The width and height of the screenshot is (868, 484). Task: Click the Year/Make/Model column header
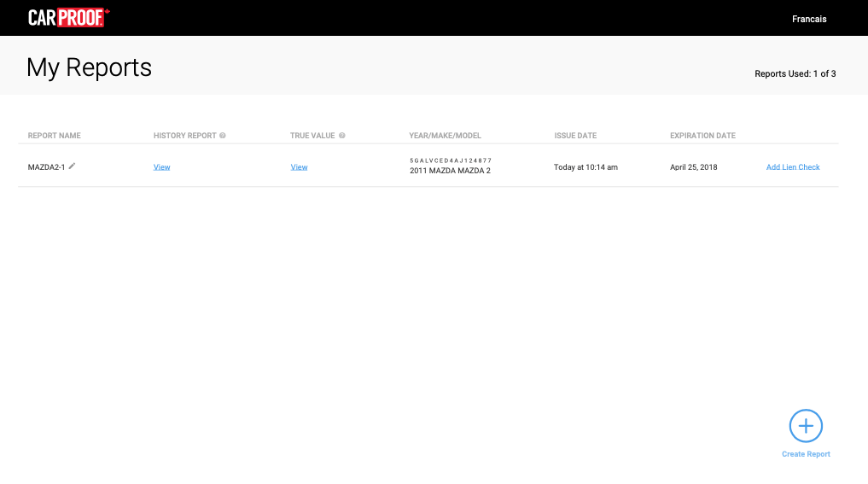(445, 136)
